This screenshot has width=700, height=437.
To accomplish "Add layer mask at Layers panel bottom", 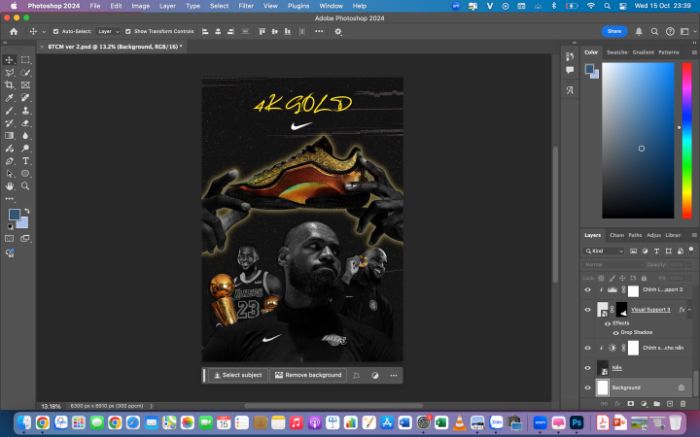I will pyautogui.click(x=630, y=404).
